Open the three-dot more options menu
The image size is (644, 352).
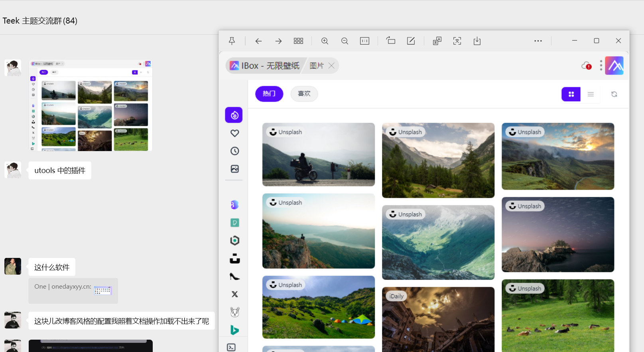tap(538, 41)
